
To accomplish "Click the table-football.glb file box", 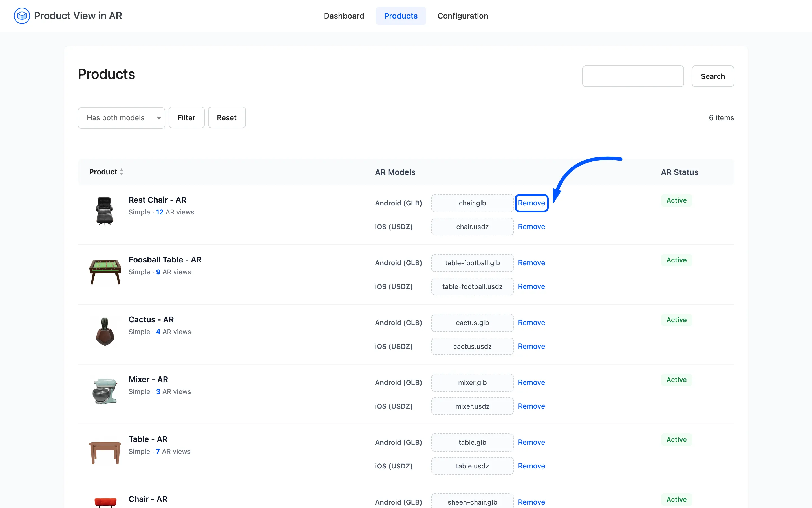I will [x=472, y=263].
